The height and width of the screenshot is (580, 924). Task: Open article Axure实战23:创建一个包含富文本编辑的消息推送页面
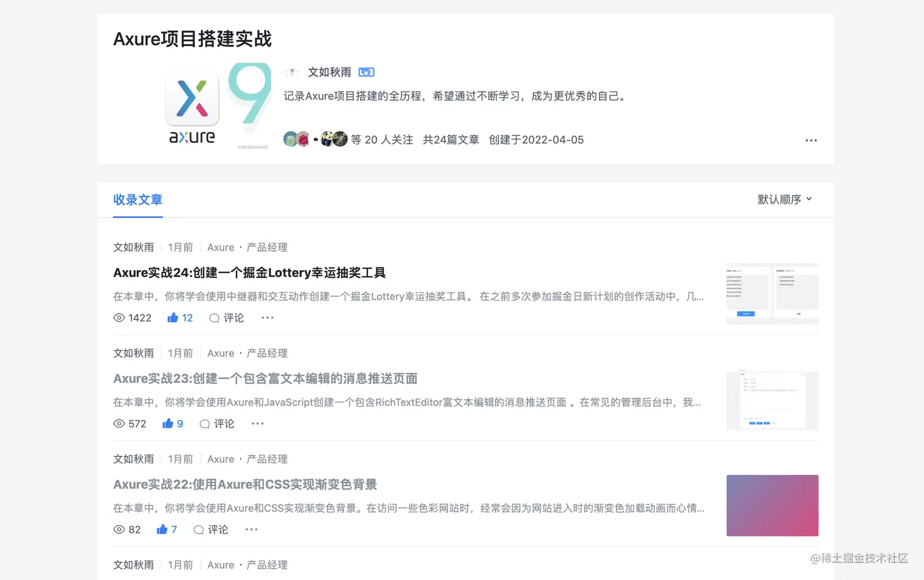(x=265, y=378)
